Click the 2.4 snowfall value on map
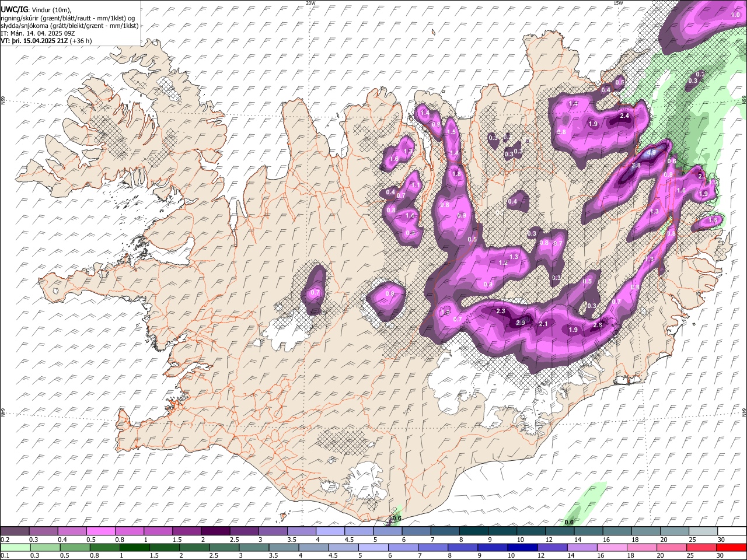This screenshot has height=560, width=747. click(624, 116)
